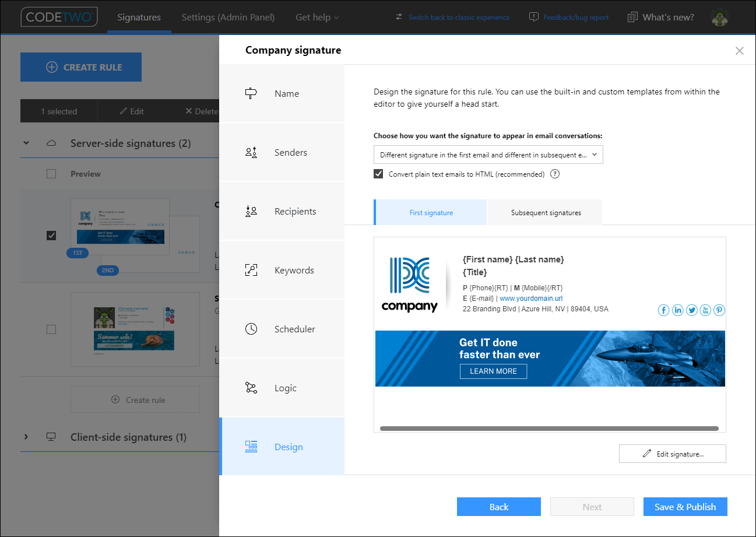Click the CREATE RULE button
Image resolution: width=756 pixels, height=537 pixels.
coord(81,67)
